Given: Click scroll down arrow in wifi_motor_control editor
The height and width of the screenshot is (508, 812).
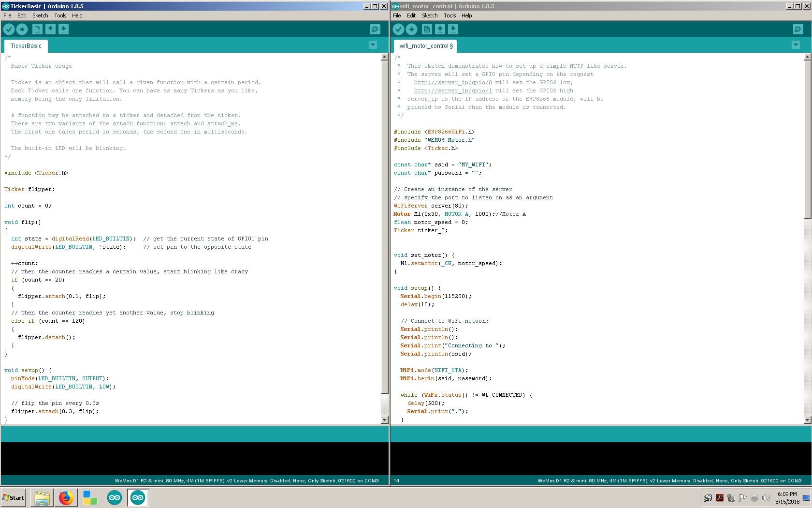Looking at the screenshot, I should tap(807, 420).
